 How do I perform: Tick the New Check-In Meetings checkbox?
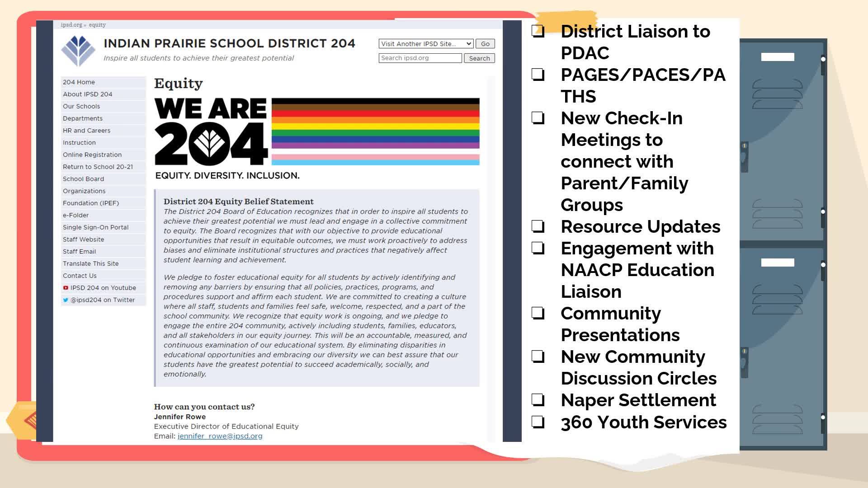[538, 118]
